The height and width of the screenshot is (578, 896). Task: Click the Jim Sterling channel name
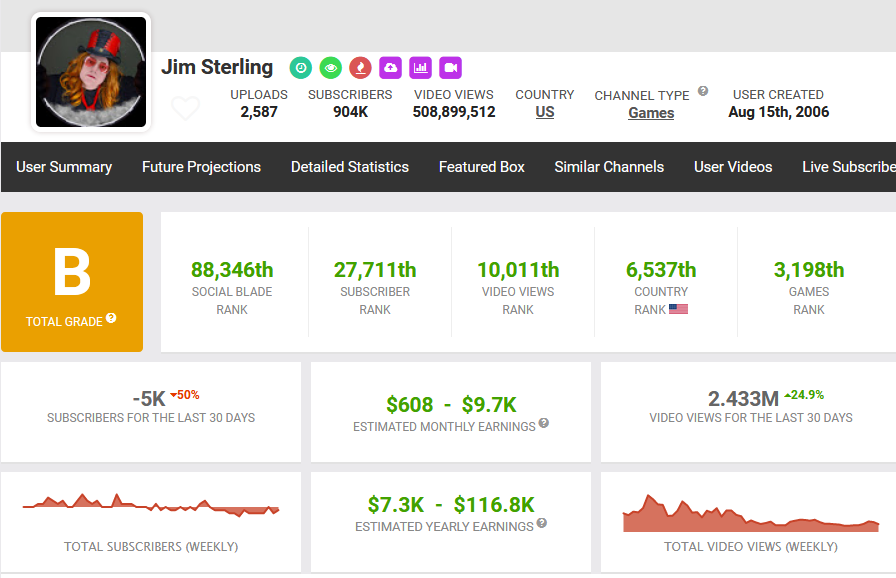click(217, 67)
